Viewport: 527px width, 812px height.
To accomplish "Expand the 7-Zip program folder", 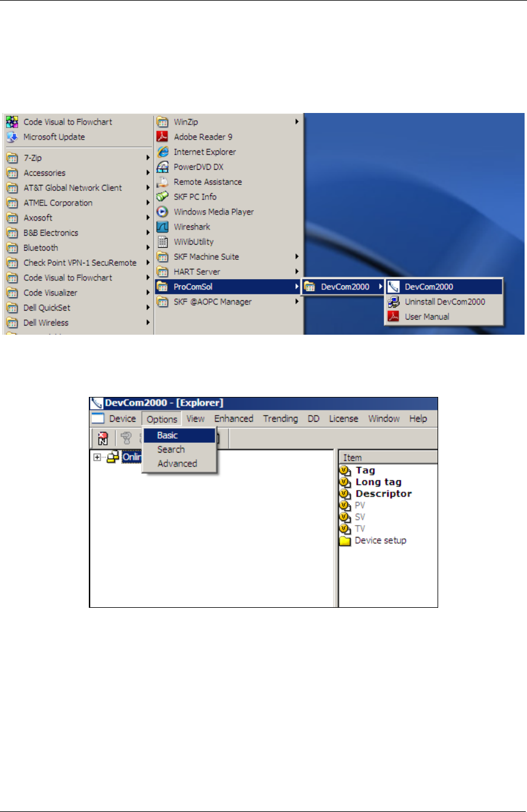I will click(x=78, y=158).
